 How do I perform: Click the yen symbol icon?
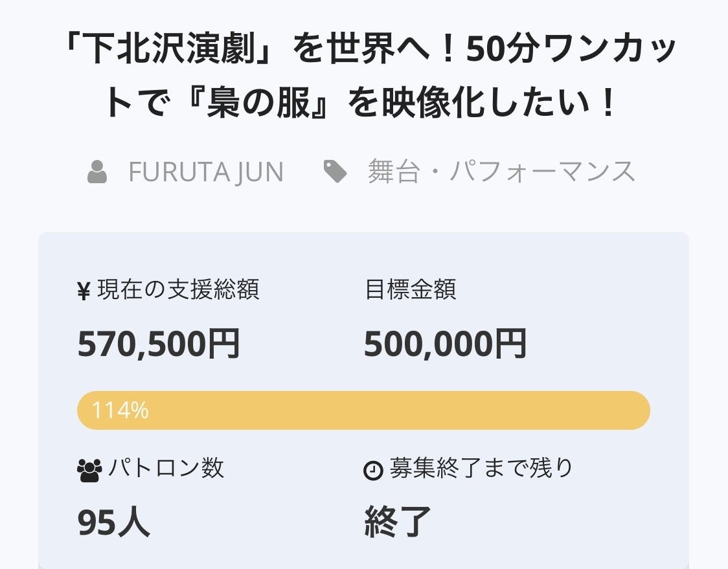[x=84, y=291]
